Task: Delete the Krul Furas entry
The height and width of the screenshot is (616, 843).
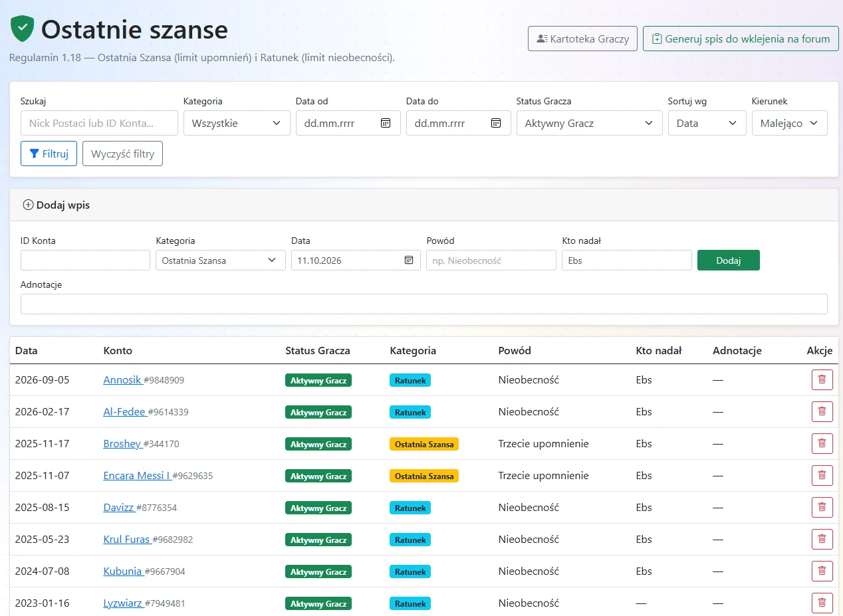Action: (822, 539)
